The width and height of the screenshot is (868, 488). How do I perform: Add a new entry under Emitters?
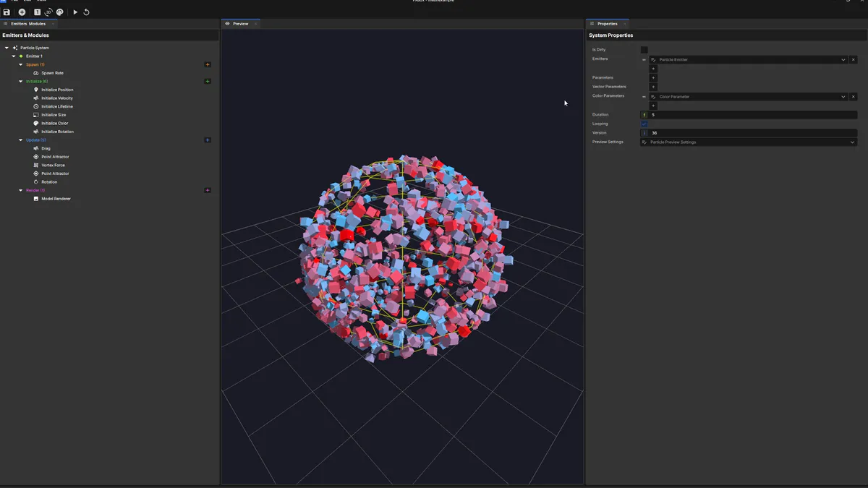(653, 69)
